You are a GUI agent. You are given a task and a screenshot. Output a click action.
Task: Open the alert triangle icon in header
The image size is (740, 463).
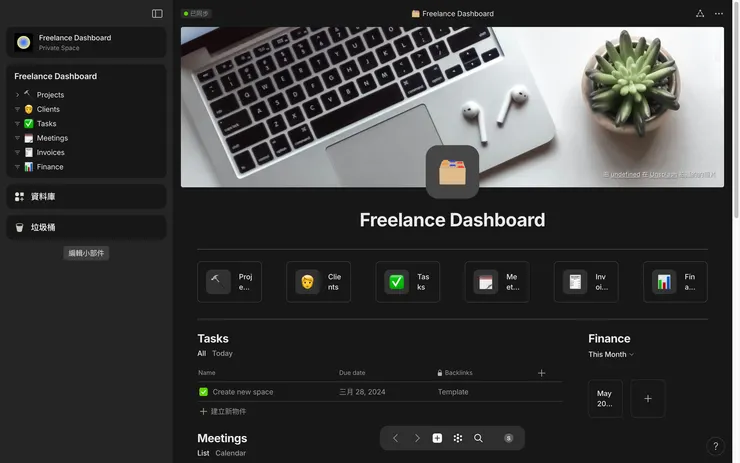click(700, 14)
